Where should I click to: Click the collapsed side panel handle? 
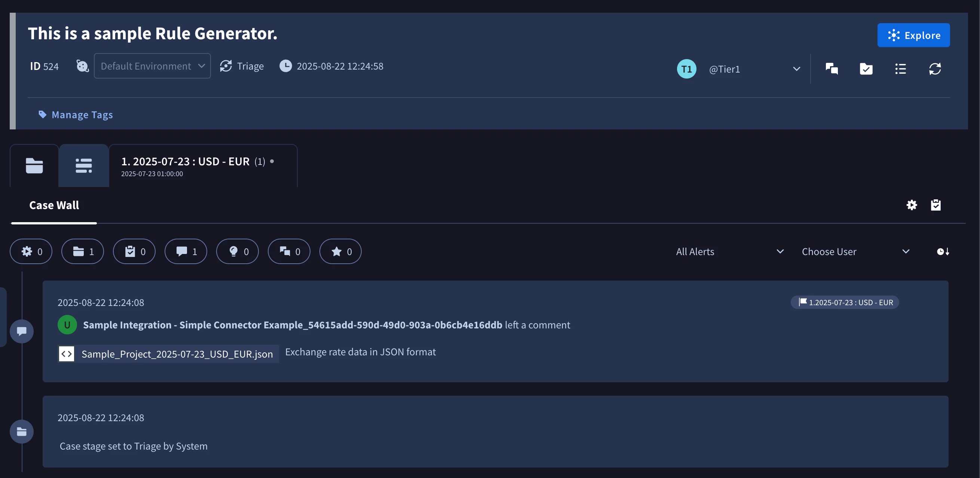(3, 317)
